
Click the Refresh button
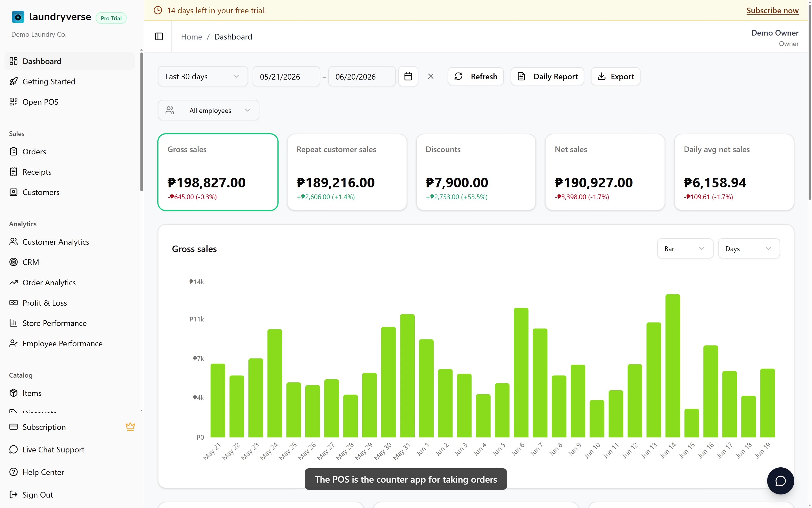pos(475,76)
